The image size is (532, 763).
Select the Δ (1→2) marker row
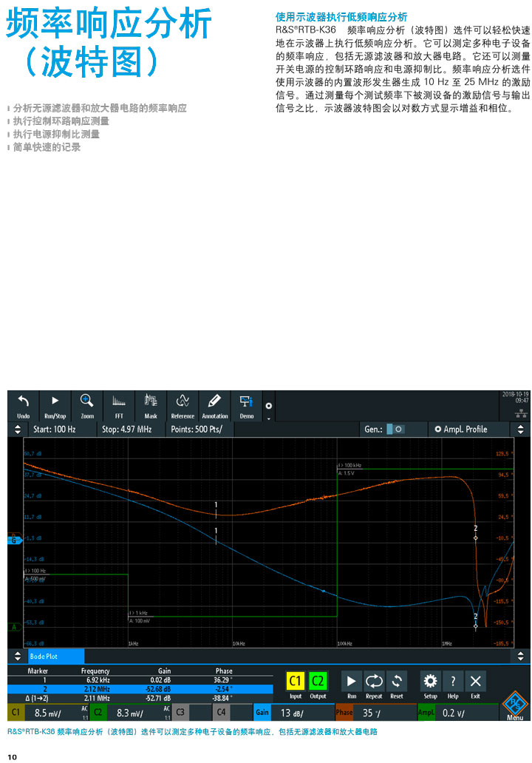click(140, 698)
